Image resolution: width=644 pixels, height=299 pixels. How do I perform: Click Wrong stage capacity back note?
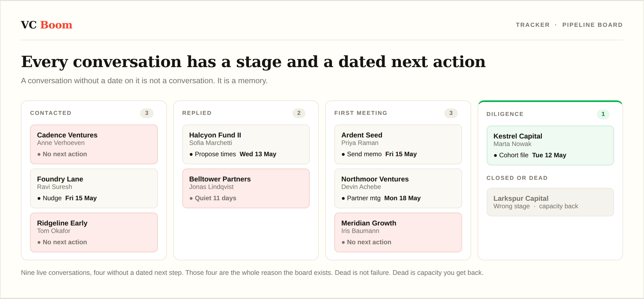536,206
